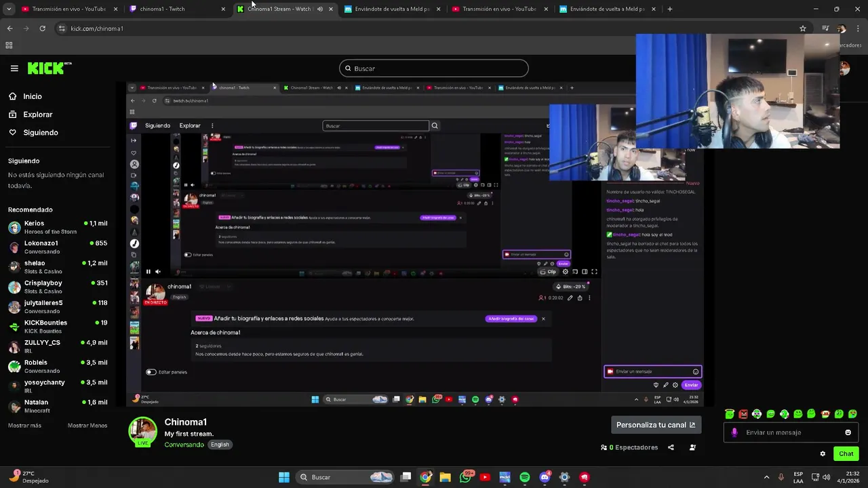Viewport: 868px width, 488px height.
Task: Mute the Chinoma1 Stream tab audio
Action: [x=319, y=9]
